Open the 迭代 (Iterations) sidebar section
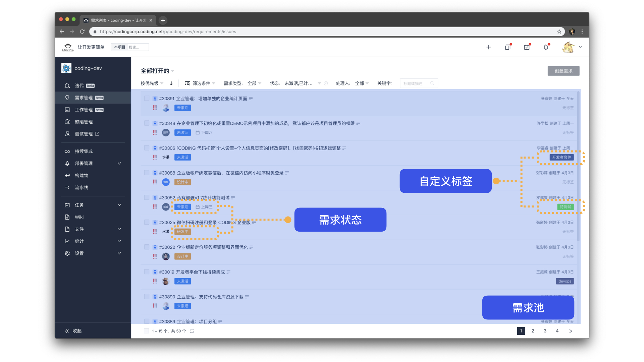644x362 pixels. tap(80, 85)
